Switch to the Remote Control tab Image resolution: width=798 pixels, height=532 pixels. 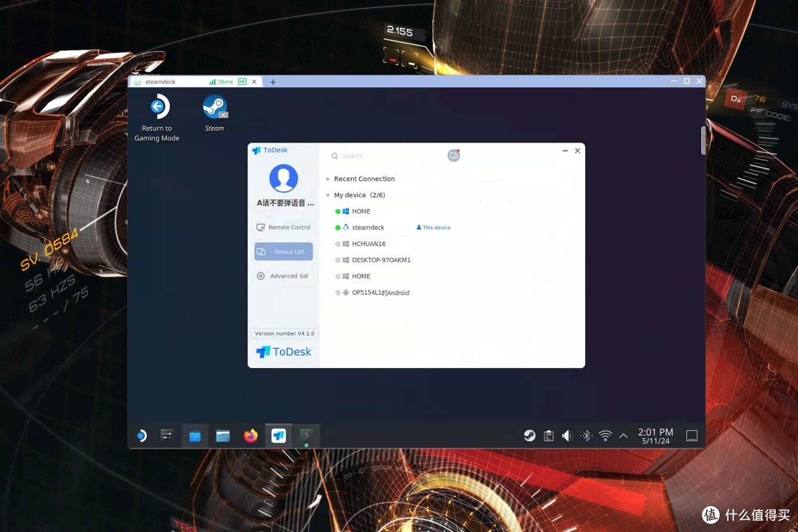tap(284, 227)
